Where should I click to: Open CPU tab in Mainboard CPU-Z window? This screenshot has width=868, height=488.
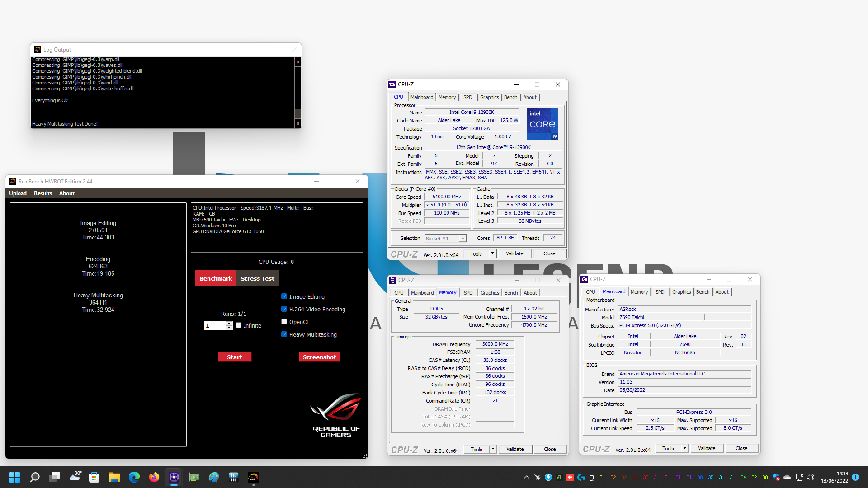[x=590, y=292]
